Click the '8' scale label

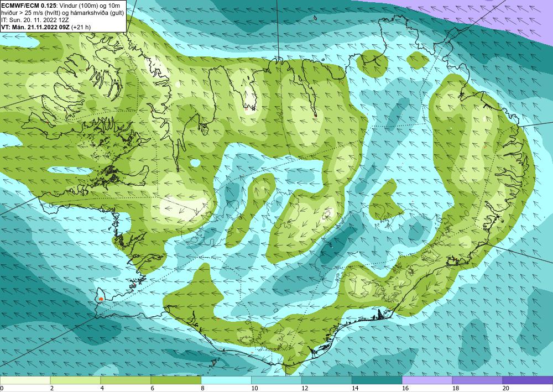202,388
